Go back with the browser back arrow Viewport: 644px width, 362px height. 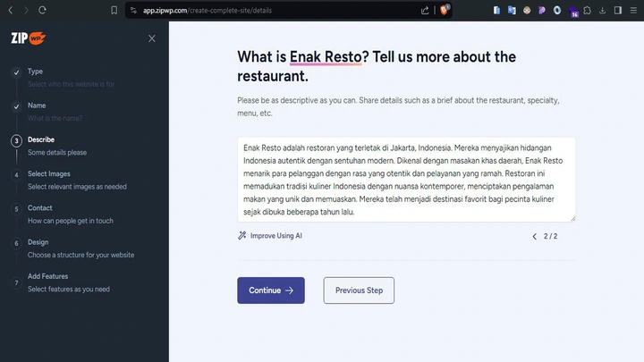[11, 10]
